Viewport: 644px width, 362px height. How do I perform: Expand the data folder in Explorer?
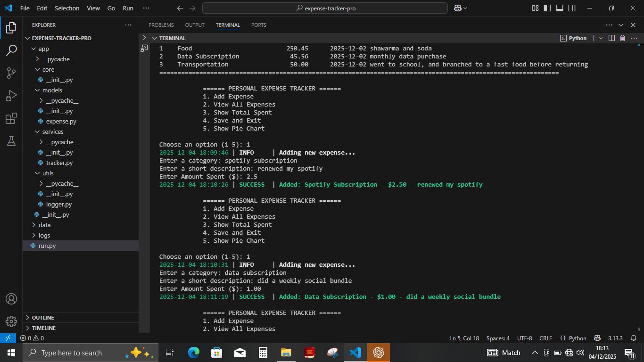point(44,225)
